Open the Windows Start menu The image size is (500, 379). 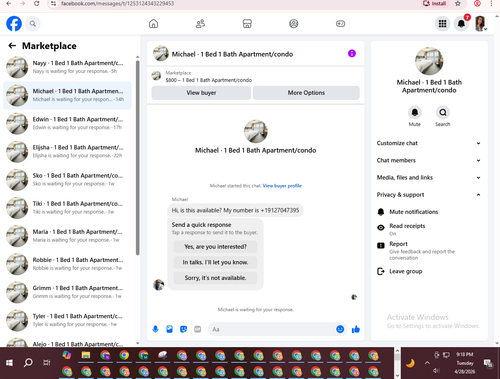9,363
